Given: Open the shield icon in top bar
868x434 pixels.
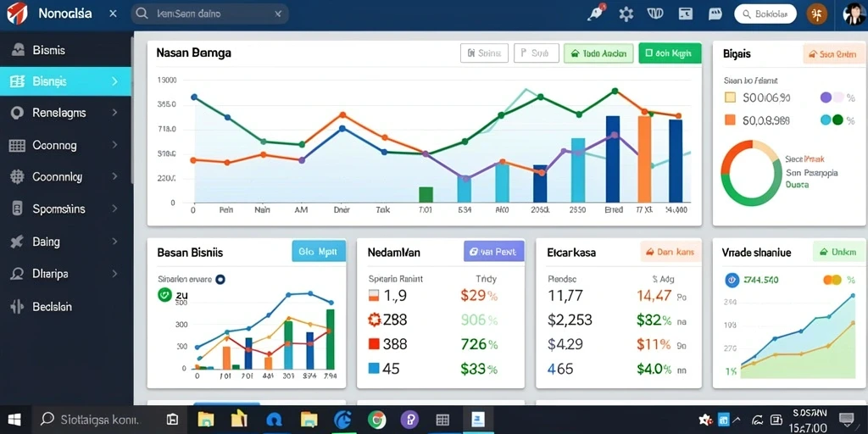Looking at the screenshot, I should (655, 14).
